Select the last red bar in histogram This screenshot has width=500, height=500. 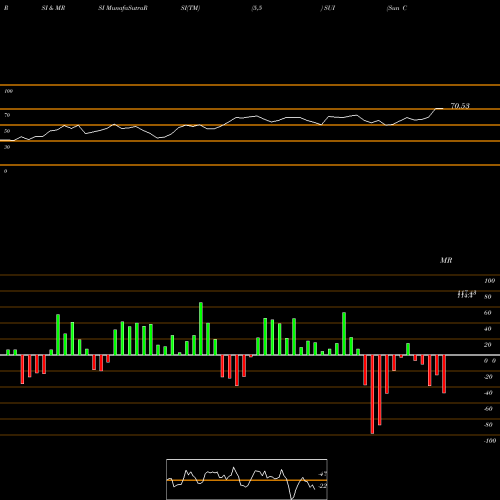click(444, 374)
